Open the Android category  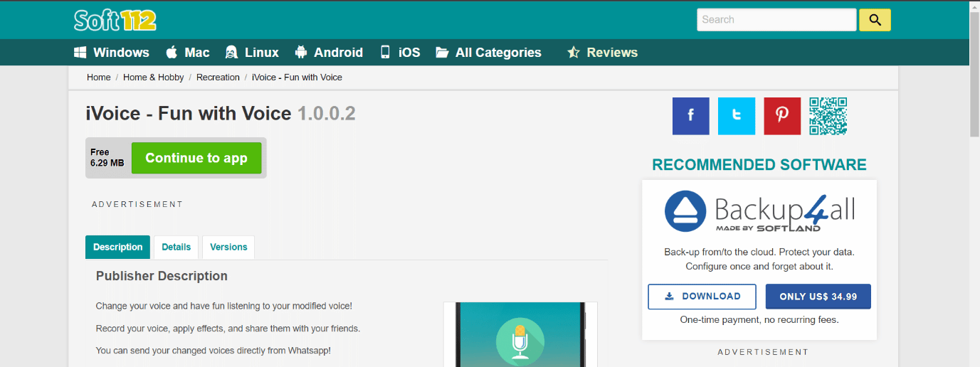pos(329,53)
